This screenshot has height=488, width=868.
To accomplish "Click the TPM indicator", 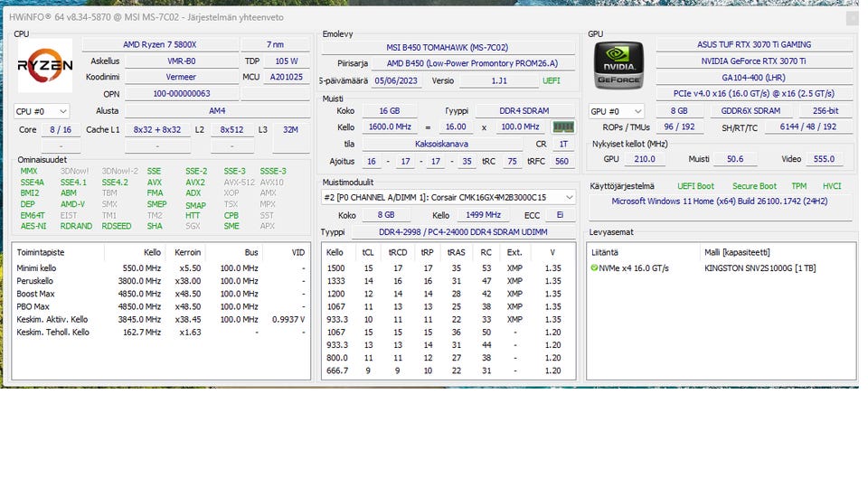I will tap(798, 186).
